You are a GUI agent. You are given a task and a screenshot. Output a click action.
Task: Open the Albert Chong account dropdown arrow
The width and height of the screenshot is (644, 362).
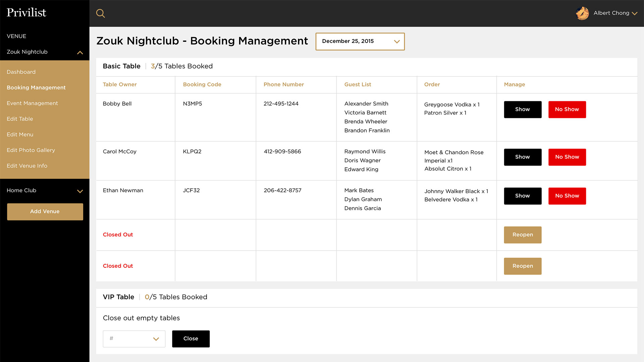pyautogui.click(x=634, y=13)
